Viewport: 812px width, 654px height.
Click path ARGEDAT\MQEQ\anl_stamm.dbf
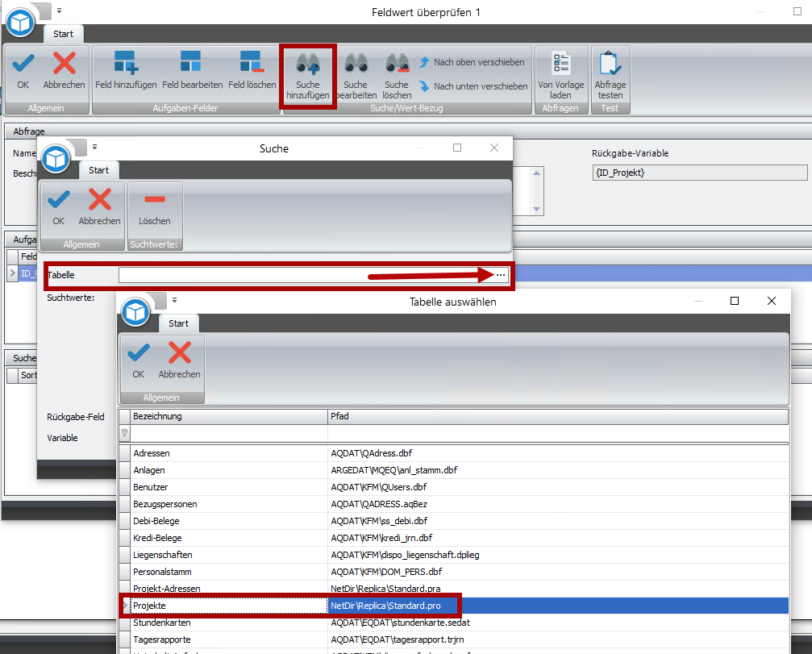(394, 470)
